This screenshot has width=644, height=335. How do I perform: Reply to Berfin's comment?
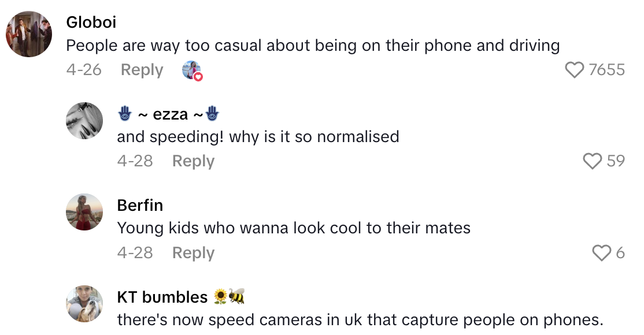tap(193, 253)
